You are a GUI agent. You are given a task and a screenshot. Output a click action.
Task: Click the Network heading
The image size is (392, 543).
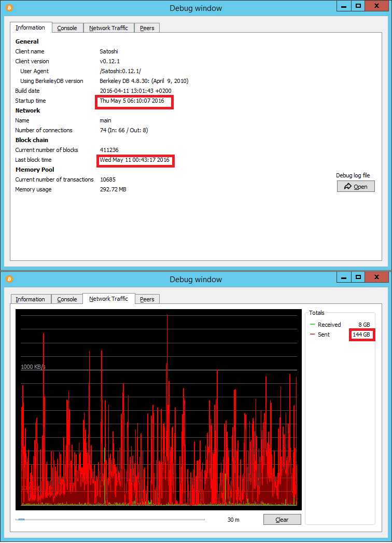tap(27, 110)
